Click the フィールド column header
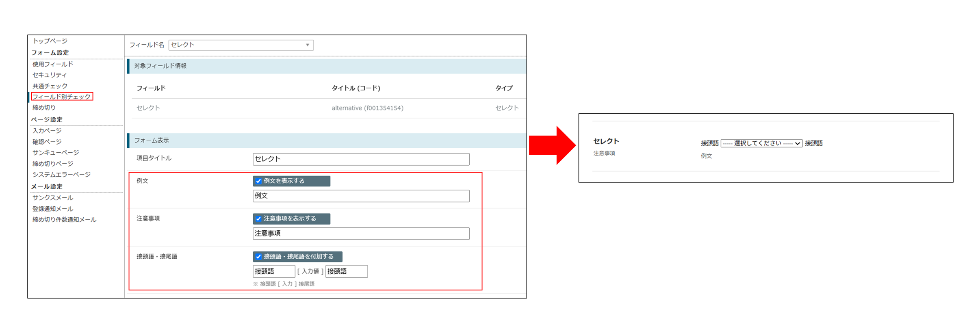The height and width of the screenshot is (318, 980). 151,88
